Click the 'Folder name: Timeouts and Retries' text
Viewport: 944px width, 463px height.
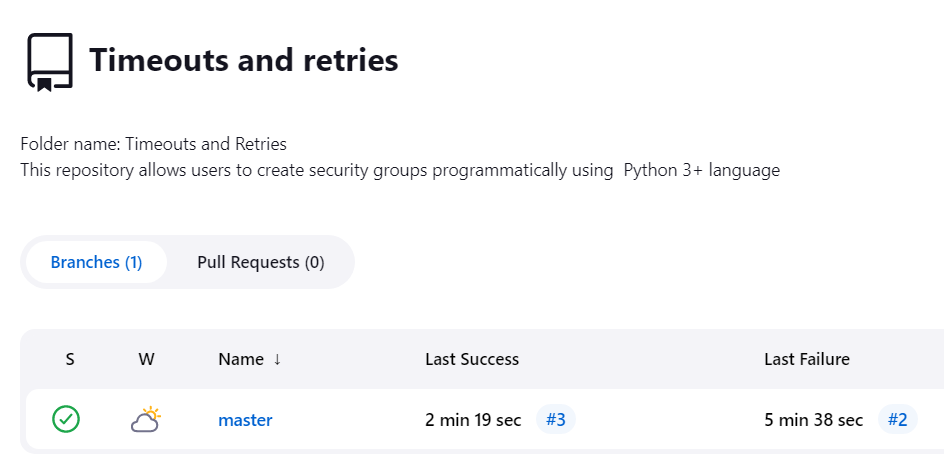point(153,144)
